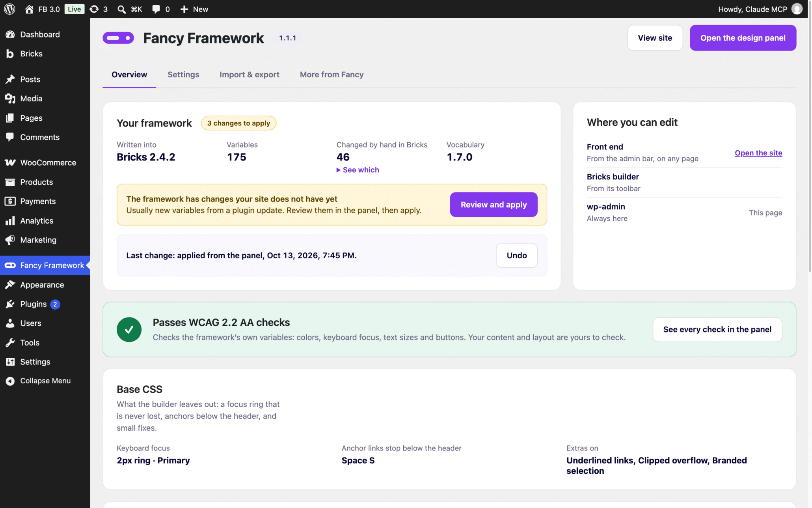This screenshot has width=812, height=508.
Task: Switch to the Overview tab
Action: click(129, 75)
